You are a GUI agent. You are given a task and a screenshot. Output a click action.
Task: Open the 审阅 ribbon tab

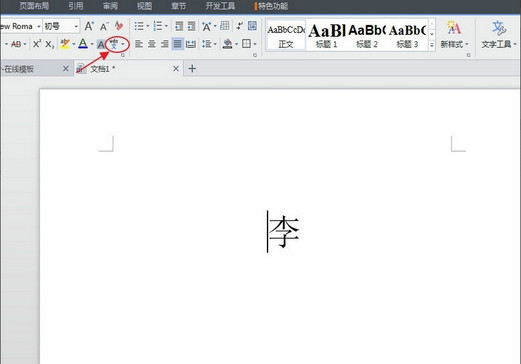[x=110, y=6]
